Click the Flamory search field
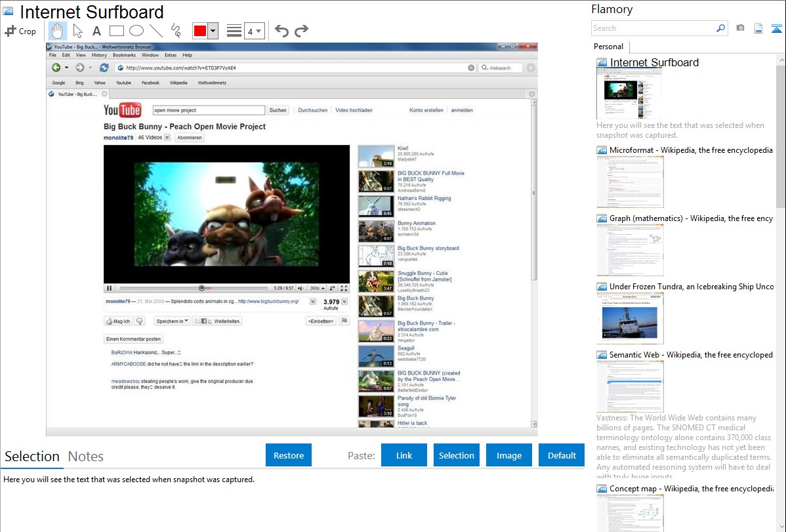The height and width of the screenshot is (532, 786). tap(653, 28)
